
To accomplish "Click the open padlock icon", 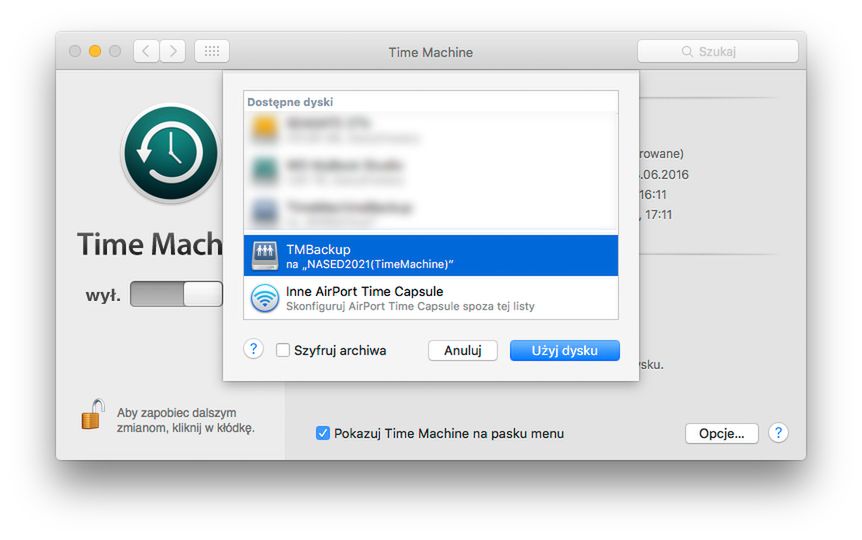I will click(93, 415).
